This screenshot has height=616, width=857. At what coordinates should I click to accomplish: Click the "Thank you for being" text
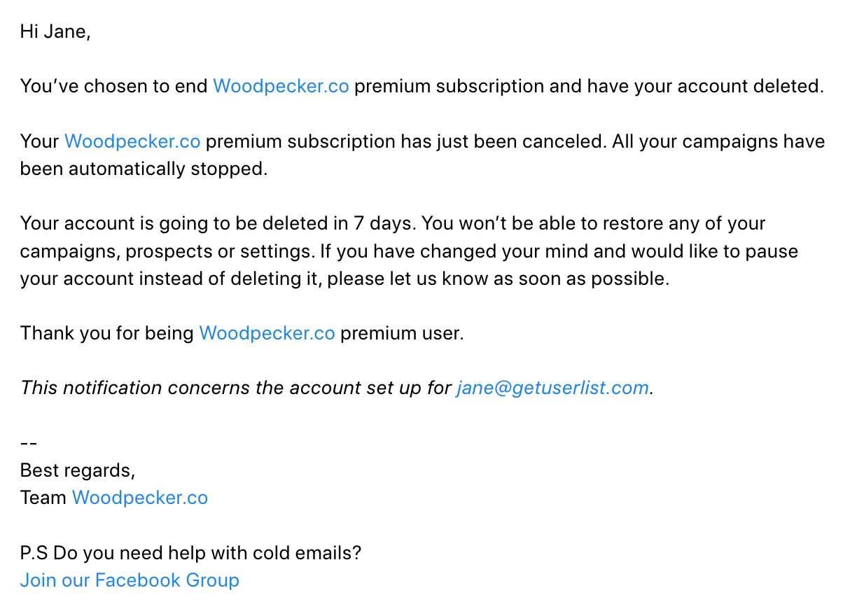tap(107, 333)
